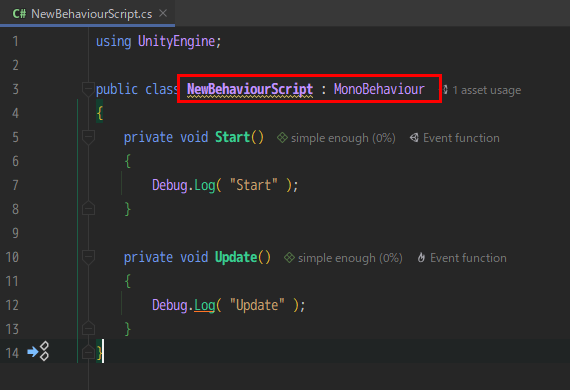Click Debug on line 7
Screen dimensions: 570x390
(169, 185)
